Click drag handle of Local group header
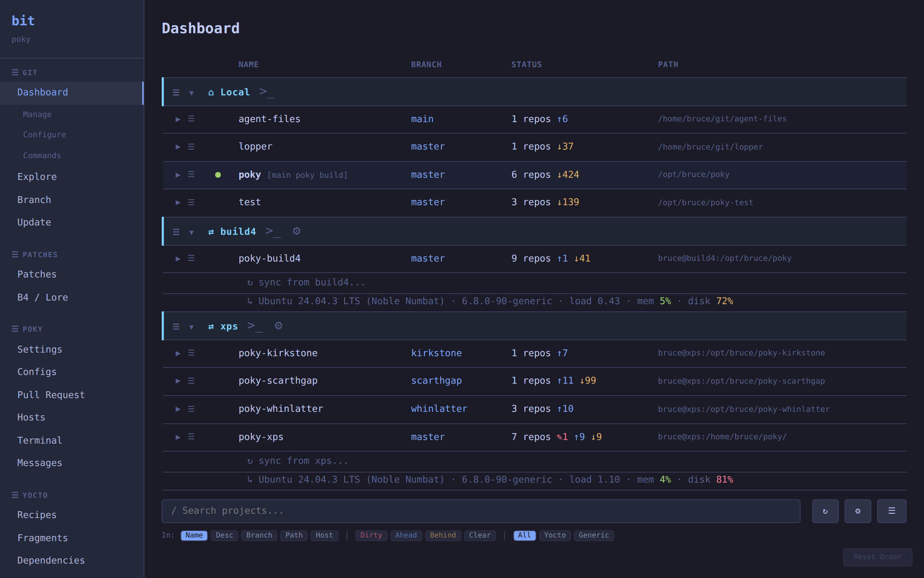The height and width of the screenshot is (578, 924). (176, 92)
